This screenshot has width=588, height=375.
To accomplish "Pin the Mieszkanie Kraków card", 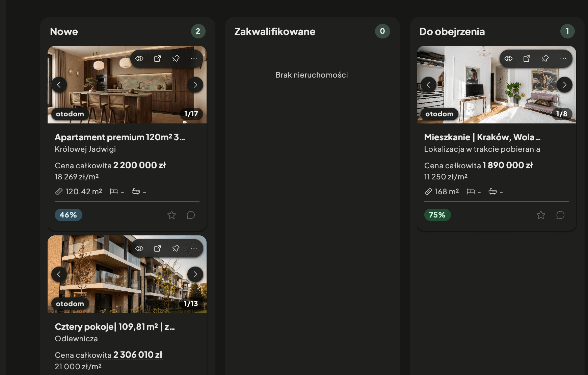I will coord(545,59).
